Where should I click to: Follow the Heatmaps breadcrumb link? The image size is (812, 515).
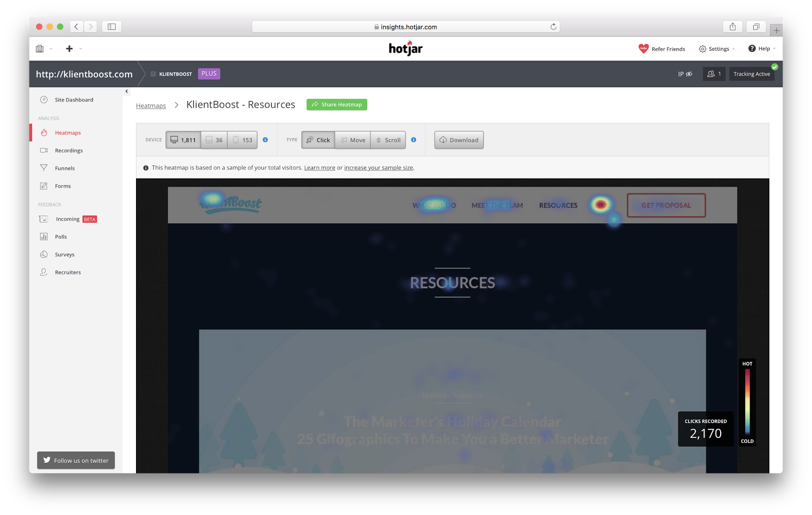[x=151, y=106]
